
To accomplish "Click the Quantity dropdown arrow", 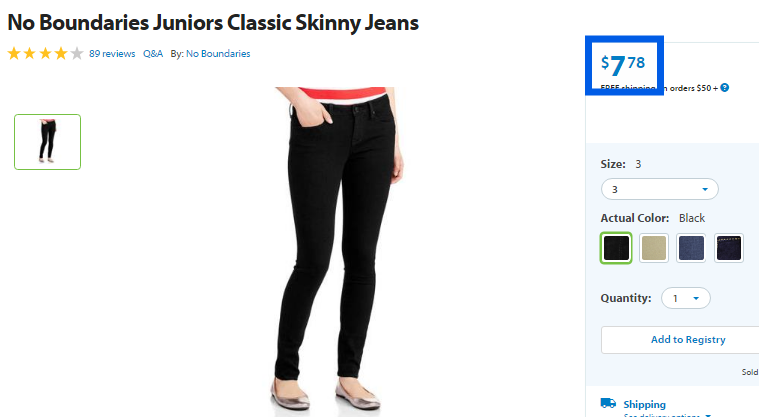I will 696,298.
